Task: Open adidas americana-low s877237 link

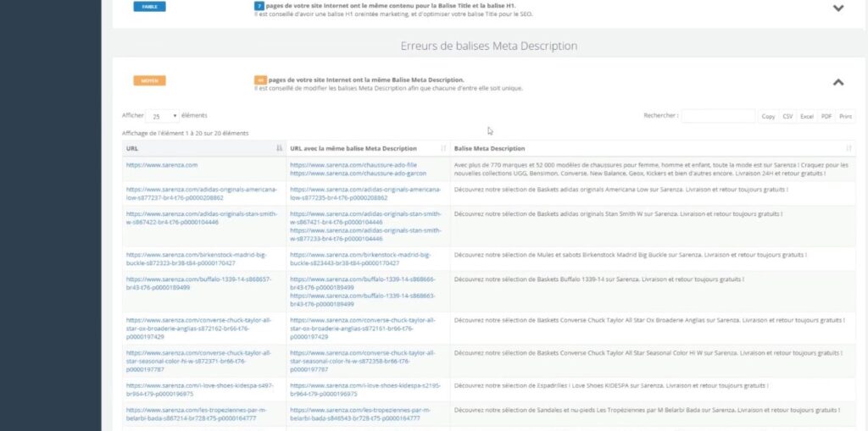Action: point(202,194)
